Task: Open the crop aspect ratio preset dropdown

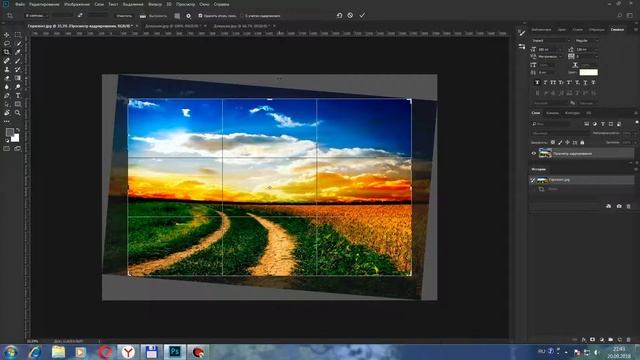Action: click(36, 16)
